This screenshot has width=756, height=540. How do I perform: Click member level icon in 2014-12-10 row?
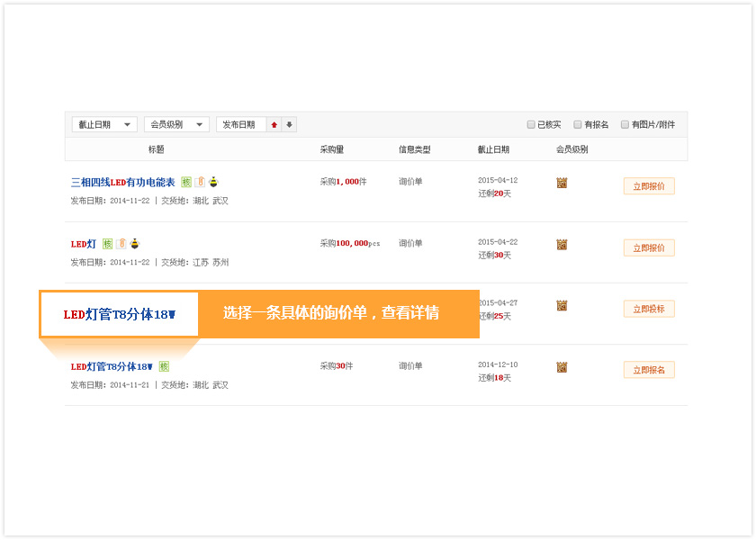tap(562, 368)
